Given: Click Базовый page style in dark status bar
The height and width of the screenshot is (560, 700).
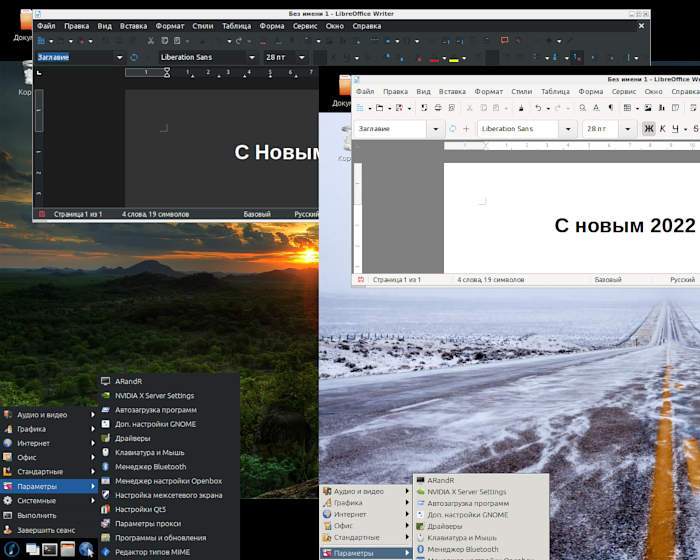Looking at the screenshot, I should [x=257, y=214].
